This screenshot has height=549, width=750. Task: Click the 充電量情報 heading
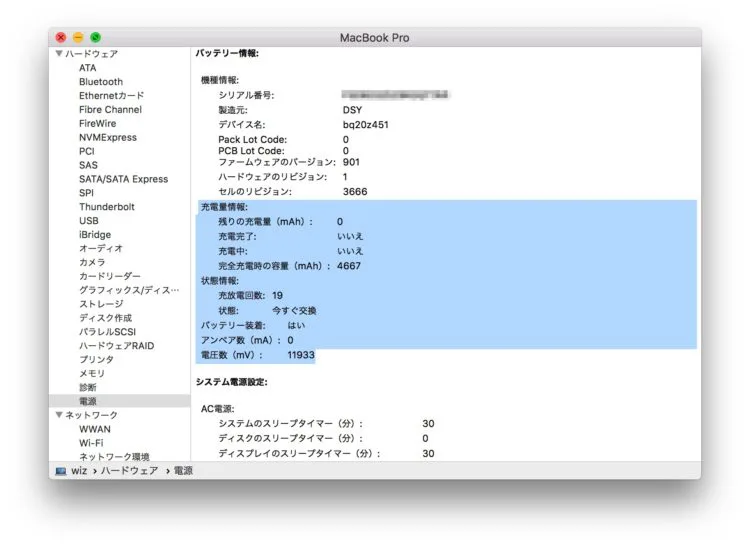[224, 207]
